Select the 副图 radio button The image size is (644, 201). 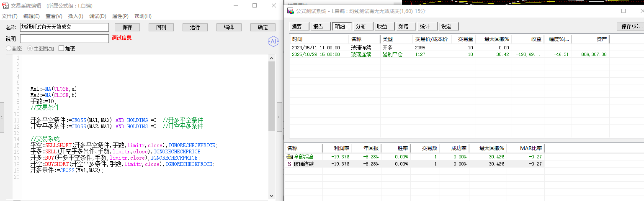[8, 48]
